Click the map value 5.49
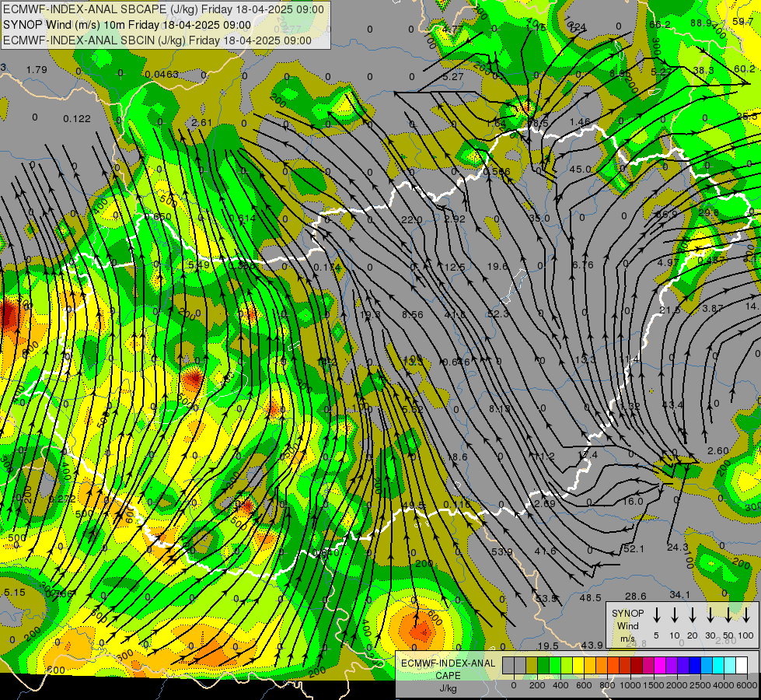 pos(199,264)
